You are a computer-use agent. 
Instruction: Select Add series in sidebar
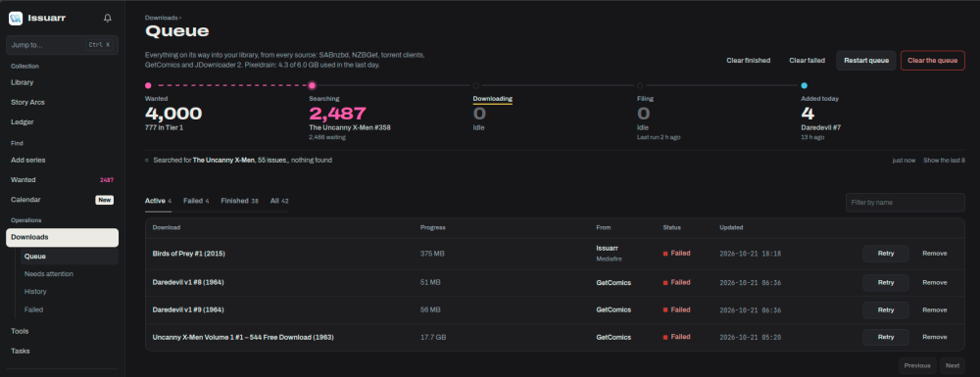point(28,161)
